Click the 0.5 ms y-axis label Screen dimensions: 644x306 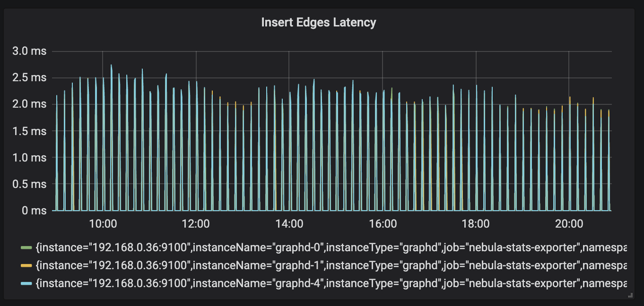click(28, 184)
